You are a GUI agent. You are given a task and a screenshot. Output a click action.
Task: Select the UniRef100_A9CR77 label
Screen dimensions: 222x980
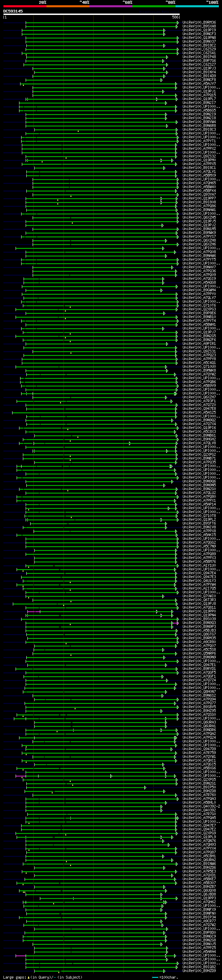point(199,921)
